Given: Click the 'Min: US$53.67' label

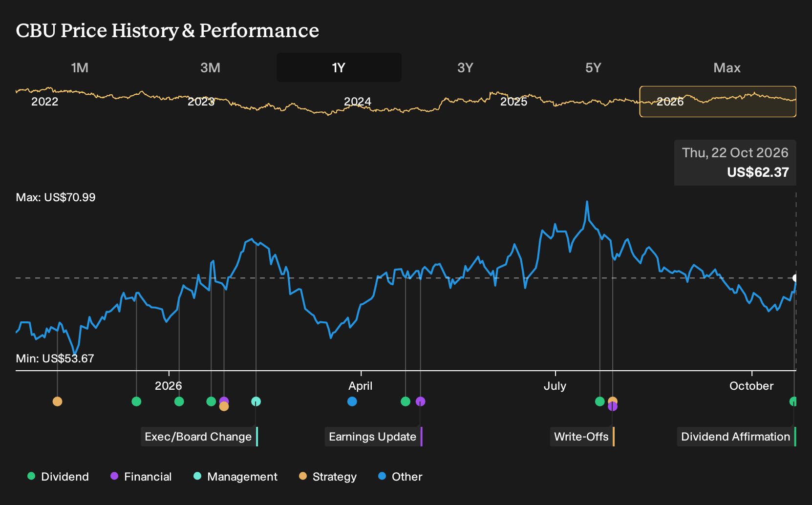Looking at the screenshot, I should coord(55,358).
